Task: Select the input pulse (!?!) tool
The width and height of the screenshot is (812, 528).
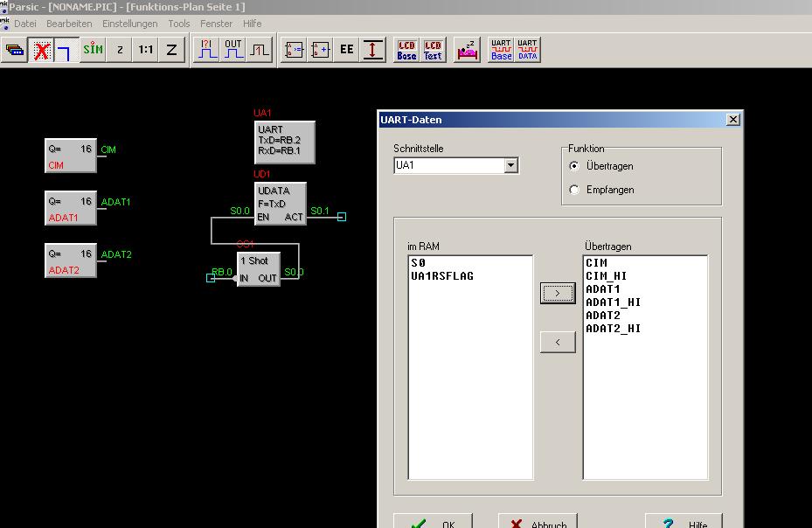Action: coord(207,50)
